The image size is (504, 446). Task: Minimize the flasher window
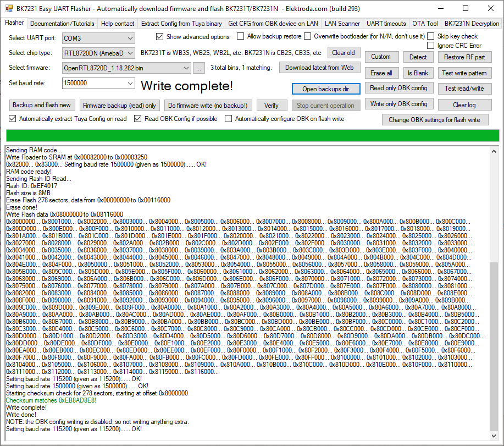(440, 9)
